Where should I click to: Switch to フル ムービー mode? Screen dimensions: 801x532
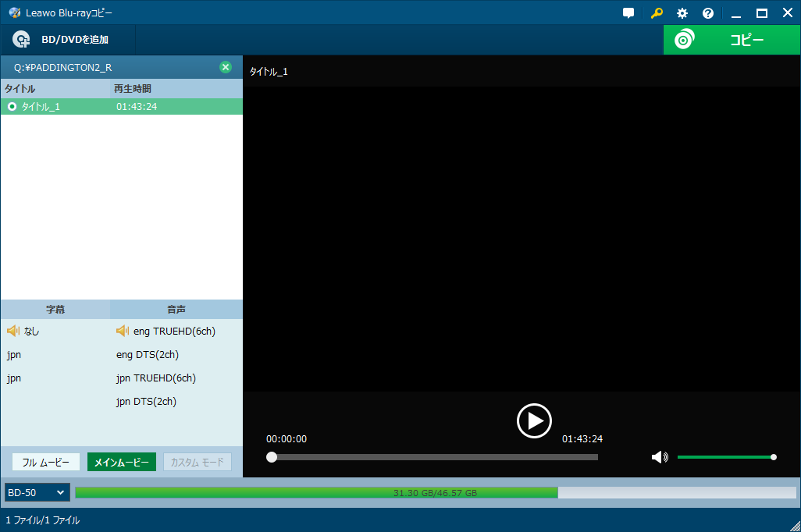tap(46, 462)
